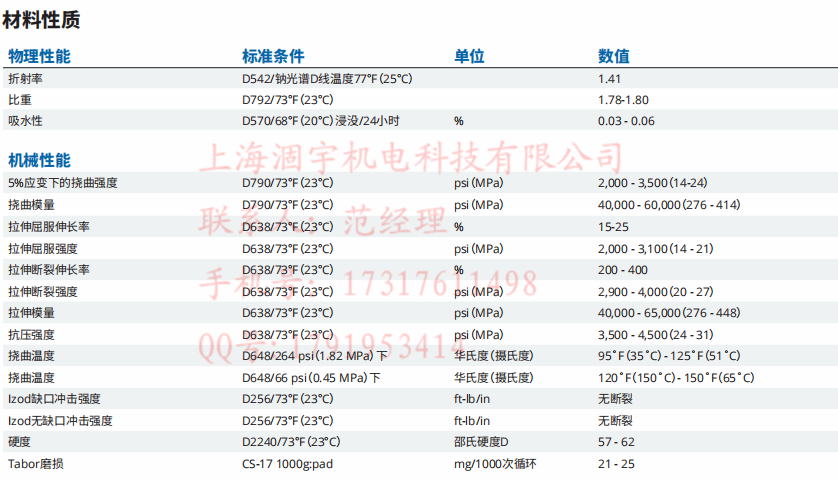Select the value 3,500 - 4,500 (24 - 31)

click(656, 335)
